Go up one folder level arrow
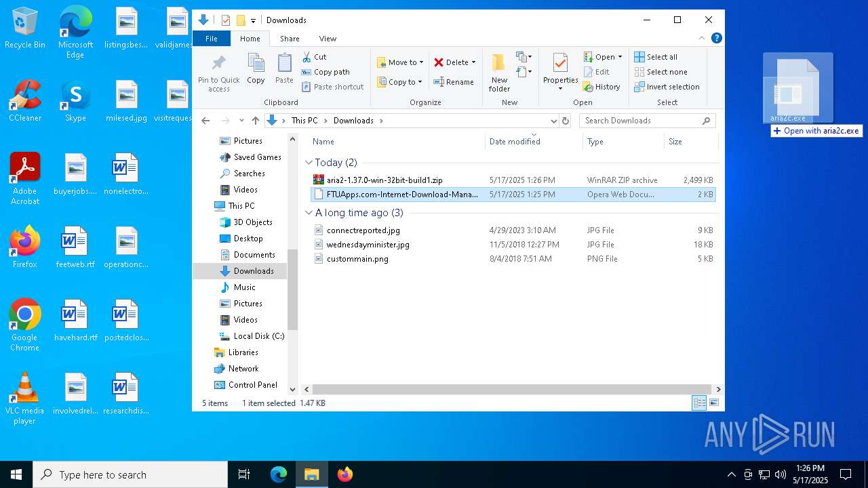 click(x=255, y=121)
